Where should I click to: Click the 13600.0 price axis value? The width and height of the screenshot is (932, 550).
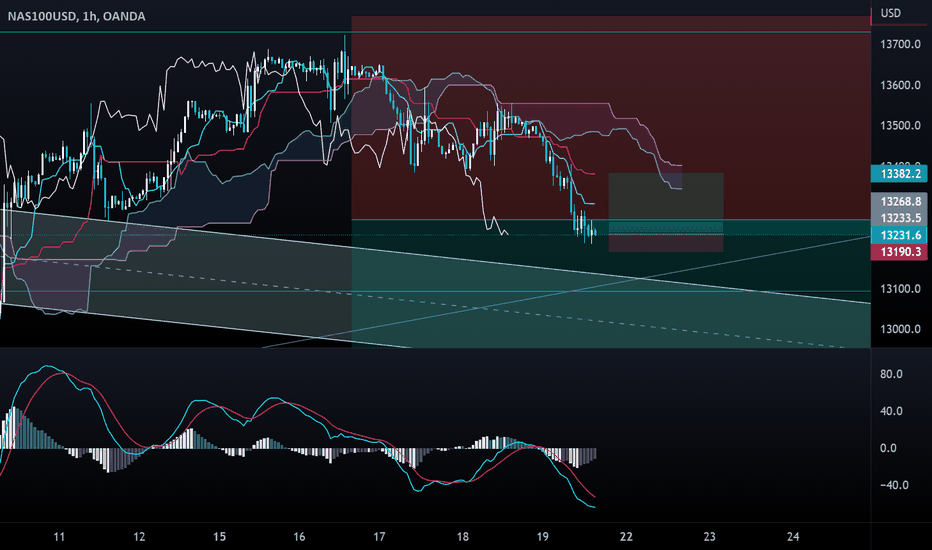[x=900, y=85]
